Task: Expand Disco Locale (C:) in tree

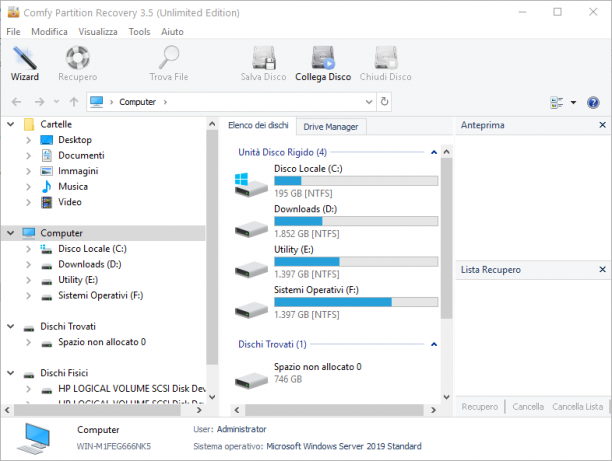Action: click(x=28, y=249)
